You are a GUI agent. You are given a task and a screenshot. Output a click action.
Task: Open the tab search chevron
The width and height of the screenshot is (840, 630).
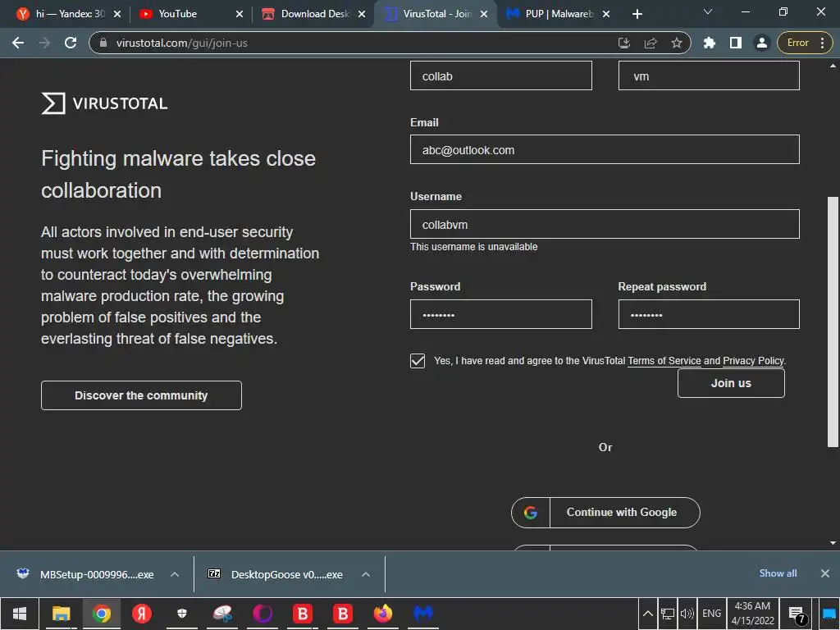[708, 11]
